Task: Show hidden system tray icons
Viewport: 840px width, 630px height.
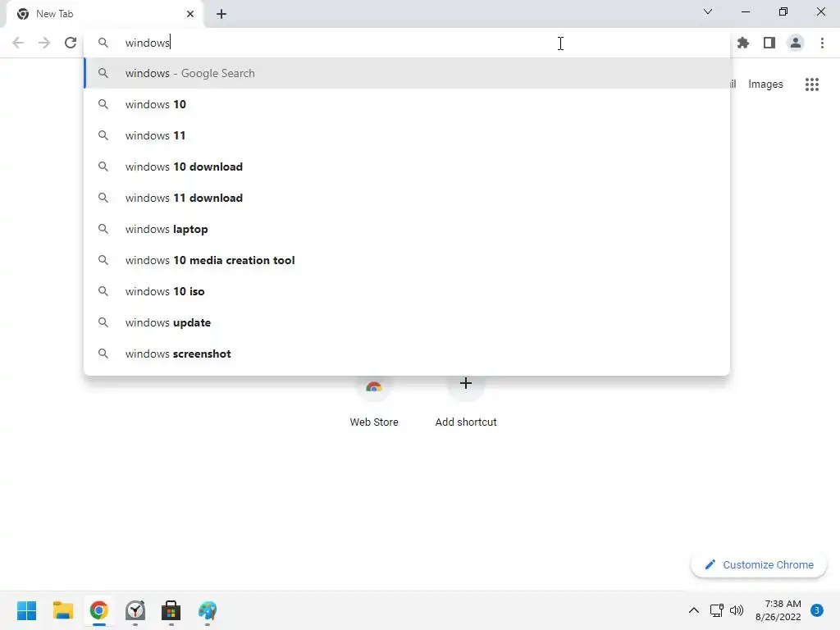Action: pyautogui.click(x=694, y=610)
